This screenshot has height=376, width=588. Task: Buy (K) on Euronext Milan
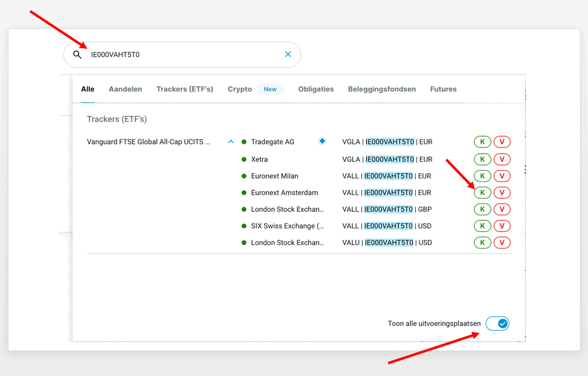tap(482, 176)
